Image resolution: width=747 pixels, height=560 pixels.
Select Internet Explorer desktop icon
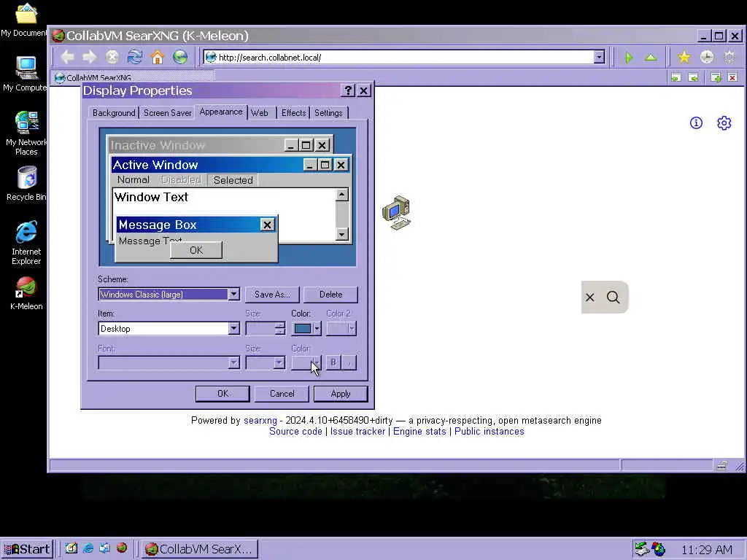click(26, 242)
